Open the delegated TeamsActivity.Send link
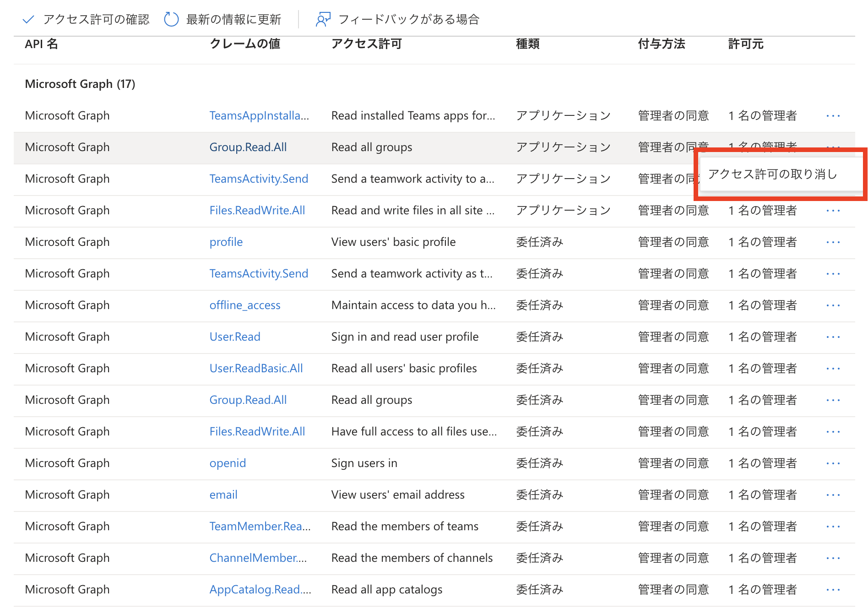The height and width of the screenshot is (609, 868). point(259,273)
